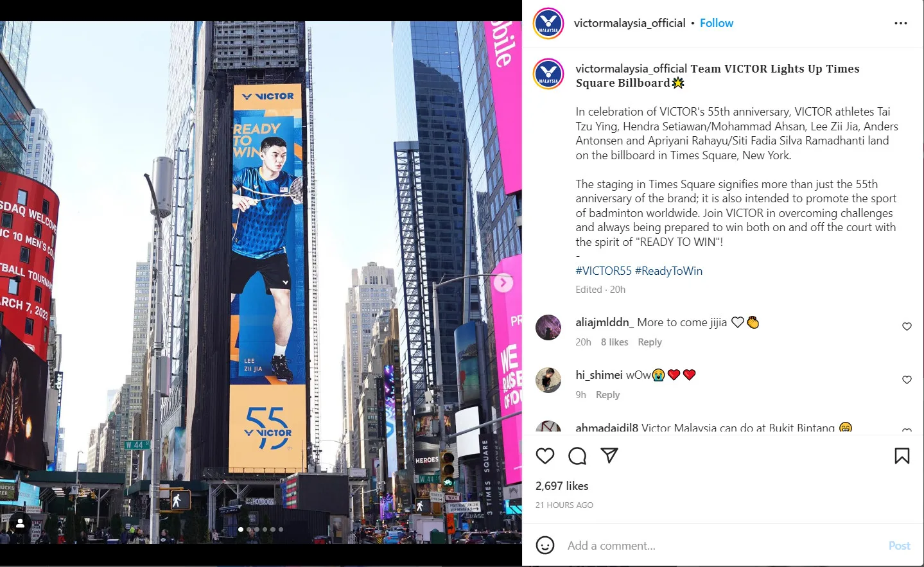Save post using the bookmark icon

coord(902,456)
